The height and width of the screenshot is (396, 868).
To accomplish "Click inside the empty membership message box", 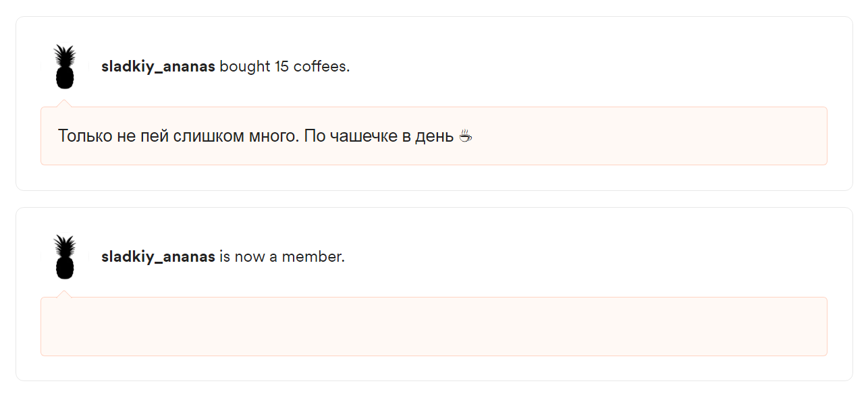I will click(x=434, y=327).
